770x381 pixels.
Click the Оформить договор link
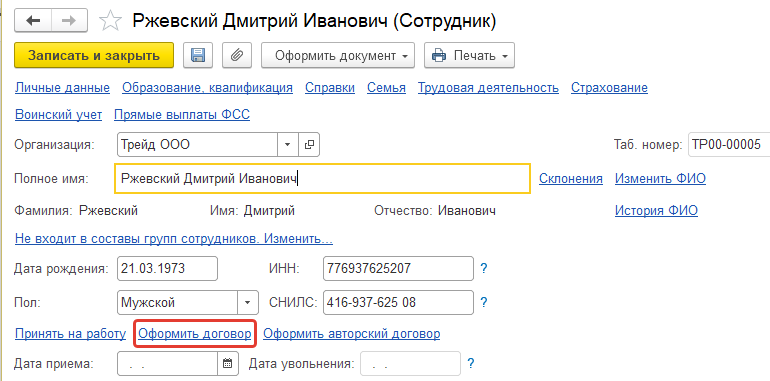(195, 334)
